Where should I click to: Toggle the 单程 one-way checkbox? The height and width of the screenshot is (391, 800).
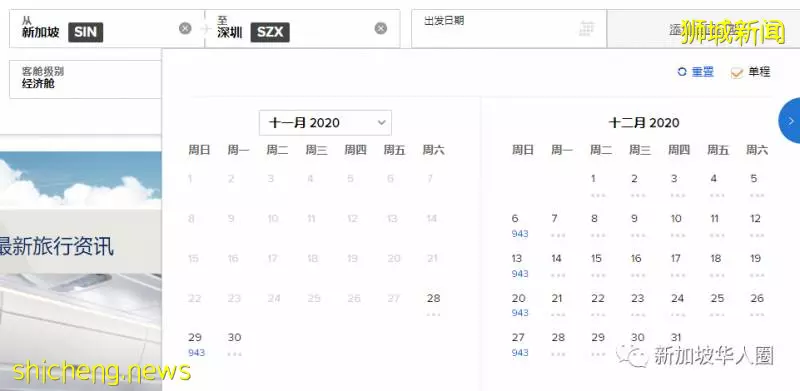coord(736,72)
